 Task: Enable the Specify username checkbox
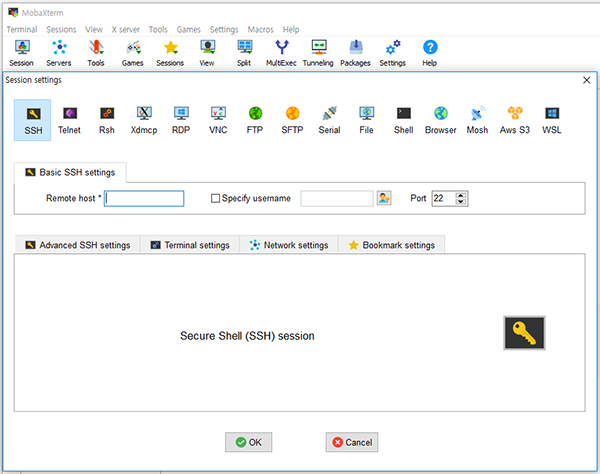point(215,198)
